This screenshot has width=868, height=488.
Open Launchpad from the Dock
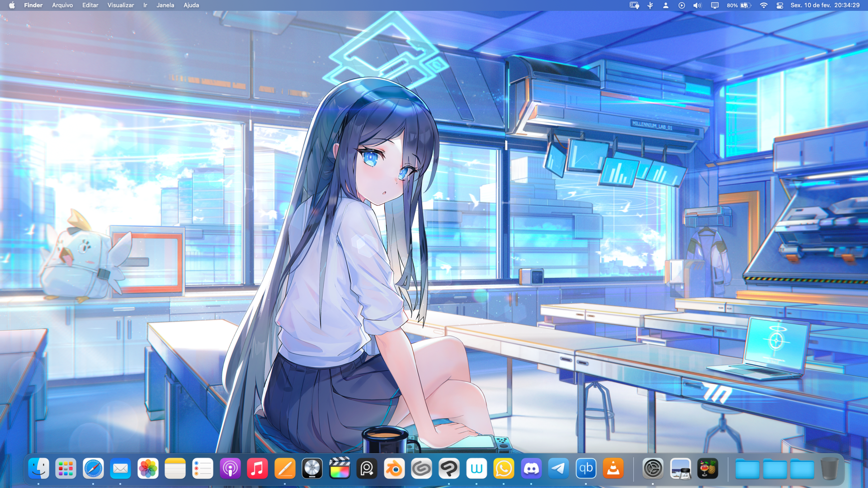[x=66, y=469]
